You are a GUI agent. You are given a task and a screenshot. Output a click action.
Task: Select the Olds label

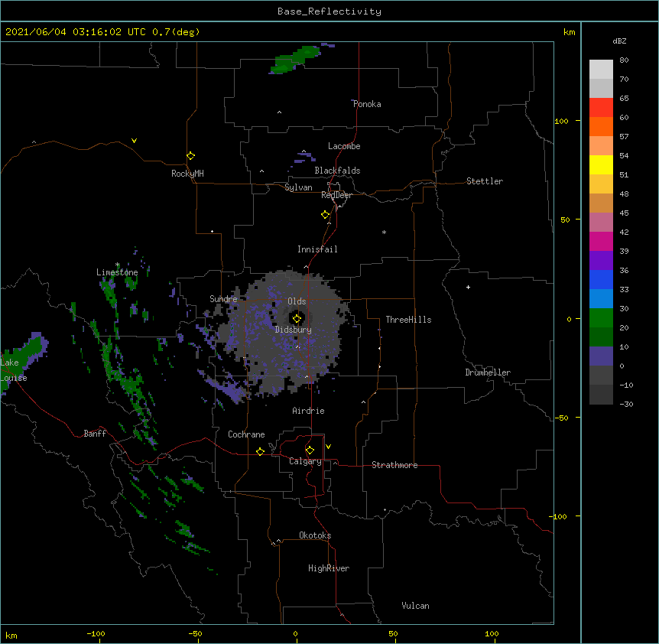click(297, 301)
